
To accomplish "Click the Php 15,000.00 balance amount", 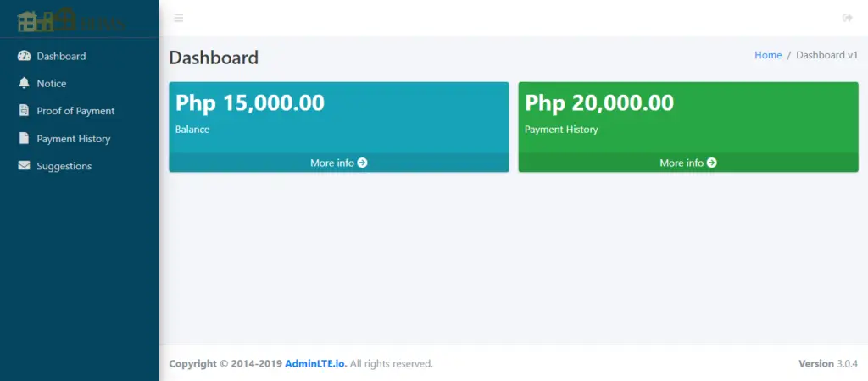I will coord(250,103).
